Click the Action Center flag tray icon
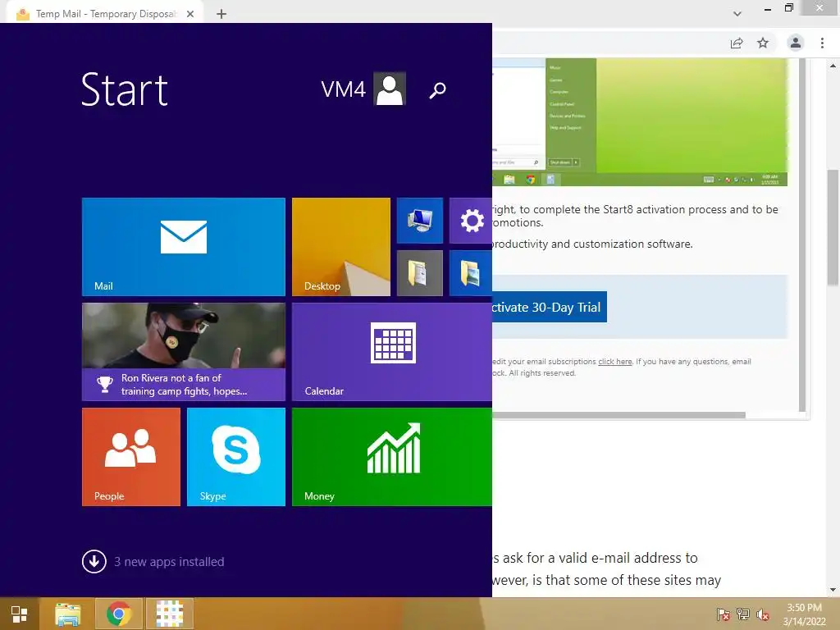Screen dimensions: 840x630 coord(724,614)
